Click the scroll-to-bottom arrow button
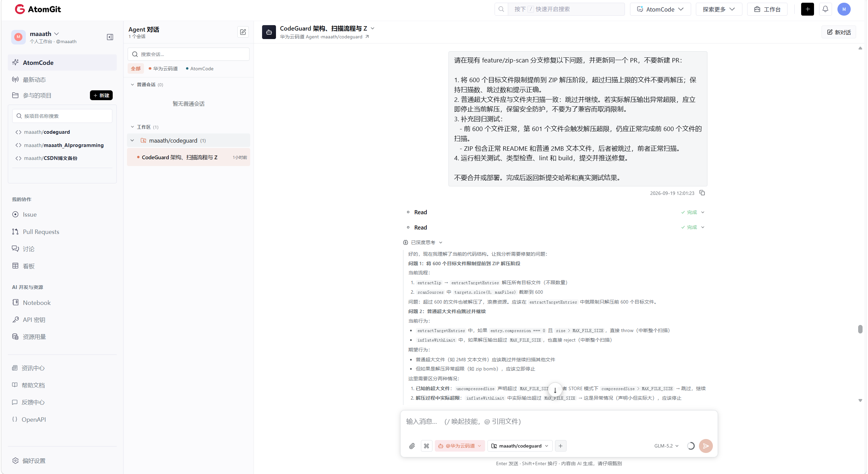 coord(555,390)
